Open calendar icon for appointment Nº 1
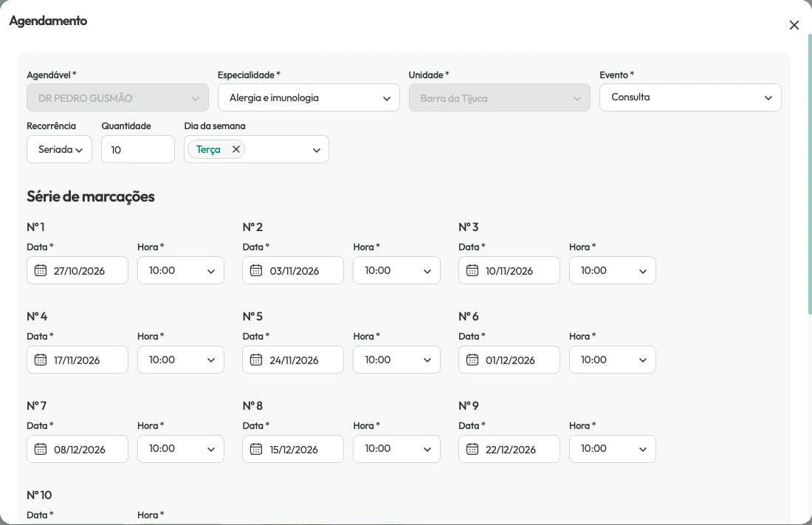Viewport: 812px width, 525px height. click(41, 270)
